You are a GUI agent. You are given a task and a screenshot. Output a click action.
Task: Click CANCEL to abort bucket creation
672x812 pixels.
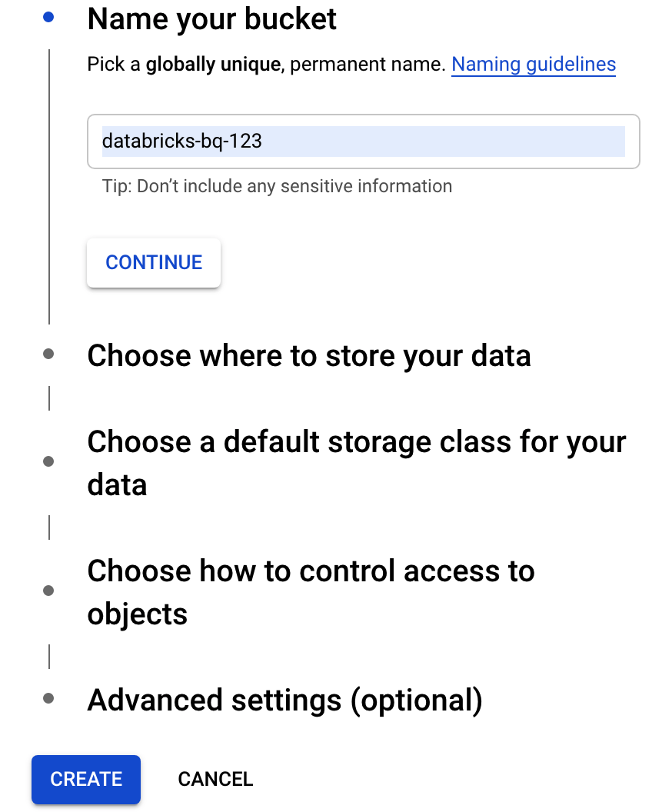[x=215, y=779]
